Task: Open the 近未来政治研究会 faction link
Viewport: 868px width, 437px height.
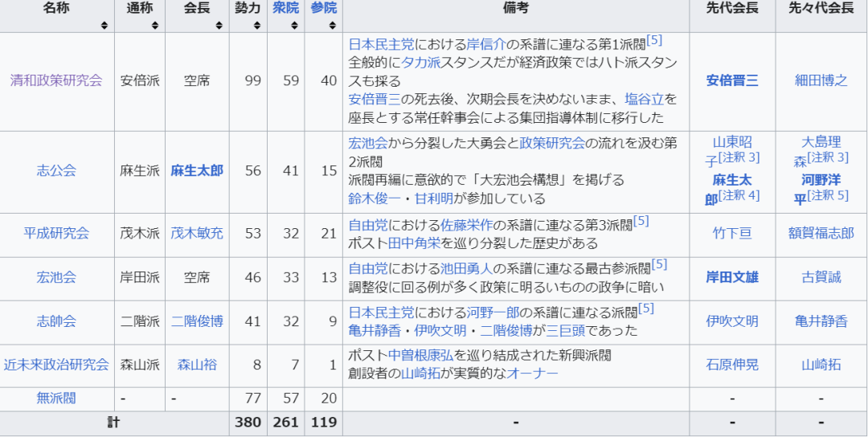Action: [56, 365]
